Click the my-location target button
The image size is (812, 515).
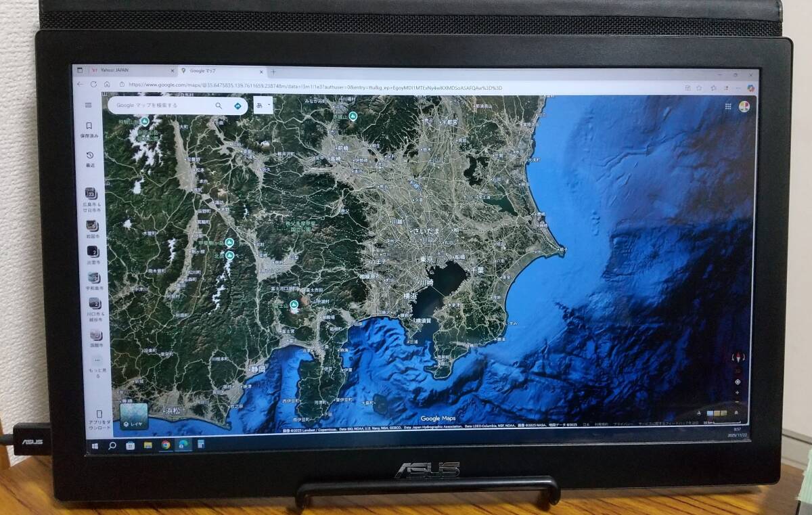(x=738, y=382)
